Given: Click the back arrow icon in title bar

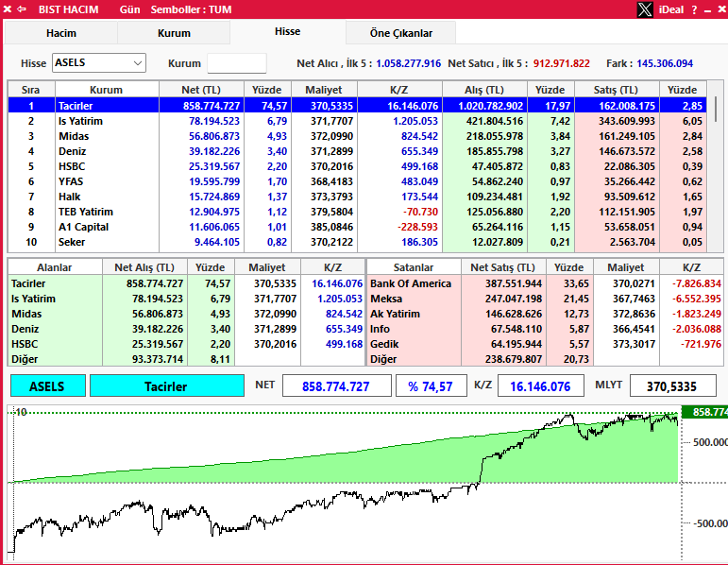Looking at the screenshot, I should [22, 9].
